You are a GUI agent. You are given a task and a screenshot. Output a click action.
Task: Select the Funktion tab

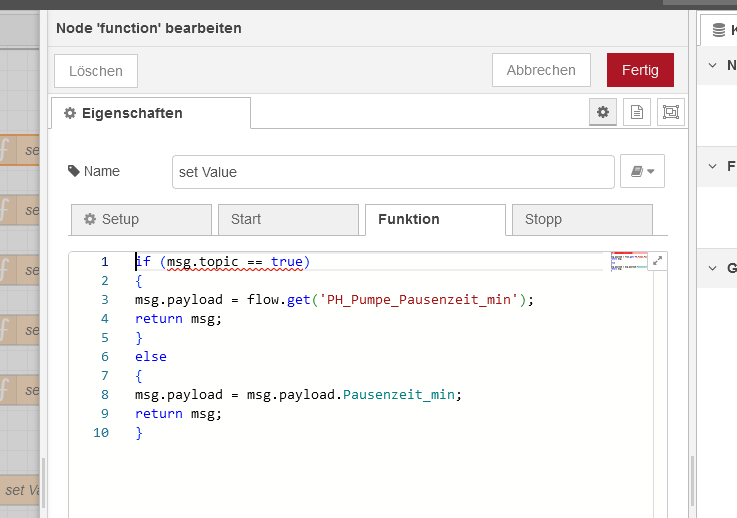(x=435, y=219)
